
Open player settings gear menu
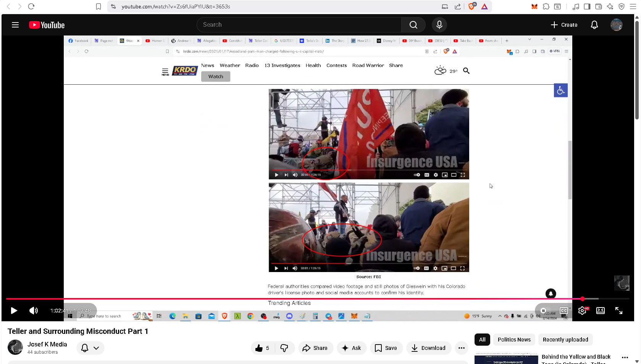[582, 311]
